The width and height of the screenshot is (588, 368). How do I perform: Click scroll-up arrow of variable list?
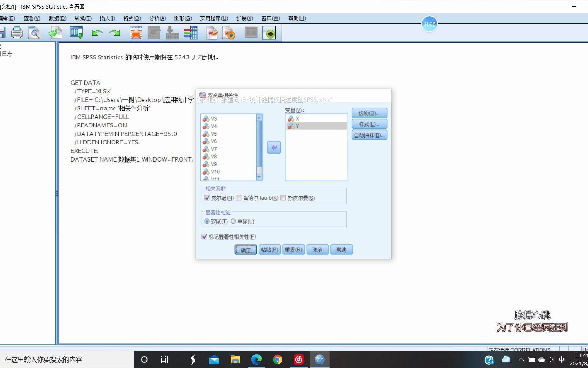(x=259, y=118)
